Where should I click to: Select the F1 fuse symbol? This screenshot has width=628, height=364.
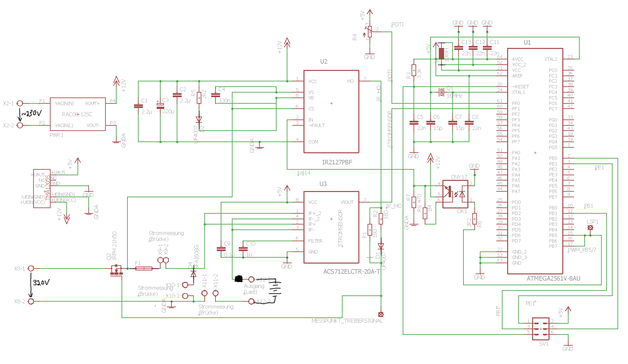(x=144, y=268)
